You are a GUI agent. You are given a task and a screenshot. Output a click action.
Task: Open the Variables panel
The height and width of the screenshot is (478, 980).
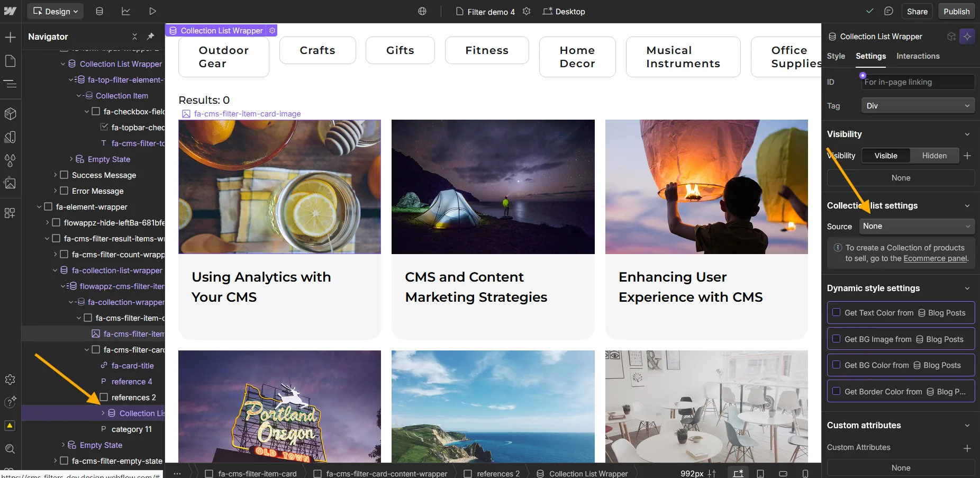coord(10,137)
